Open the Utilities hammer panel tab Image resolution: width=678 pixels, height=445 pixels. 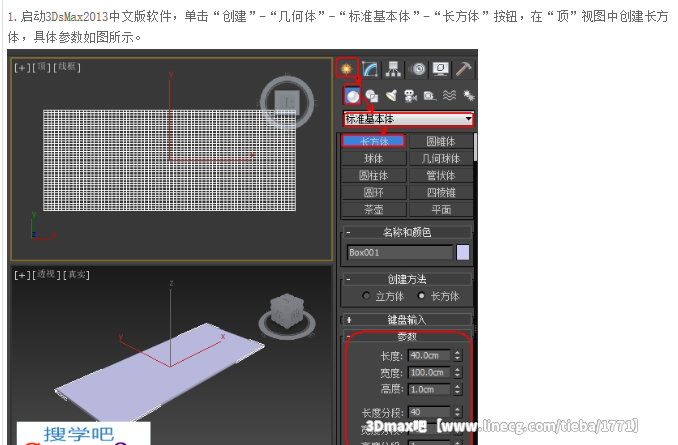(464, 69)
